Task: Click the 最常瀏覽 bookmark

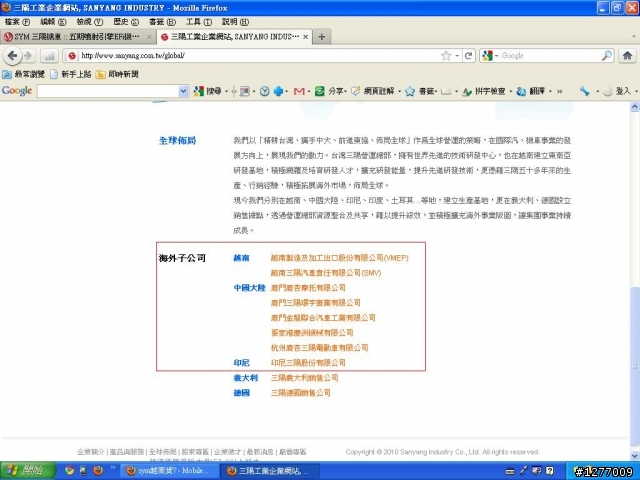Action: tap(24, 74)
